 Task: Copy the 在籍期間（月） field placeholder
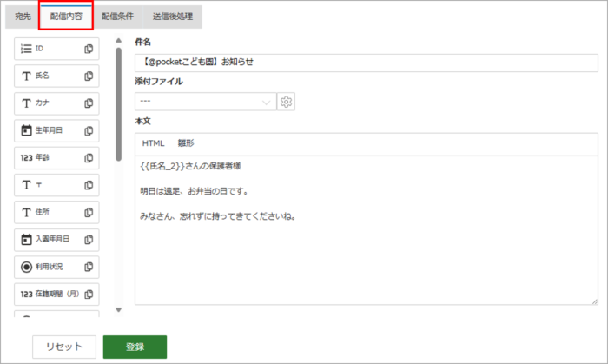tap(89, 295)
